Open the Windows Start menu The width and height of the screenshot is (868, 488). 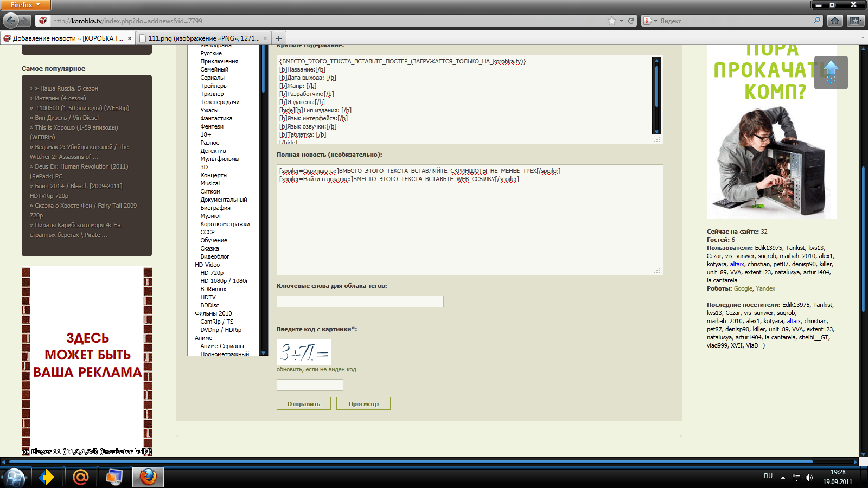tap(15, 477)
